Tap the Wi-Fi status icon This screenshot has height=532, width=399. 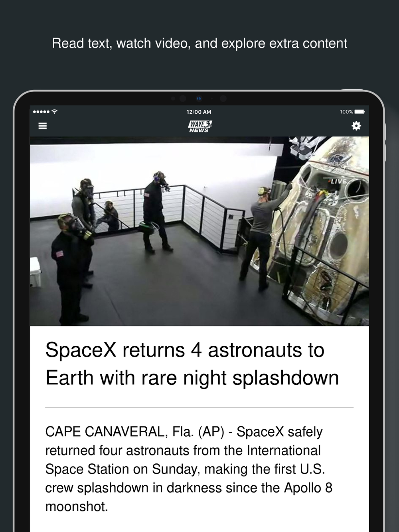pos(55,112)
